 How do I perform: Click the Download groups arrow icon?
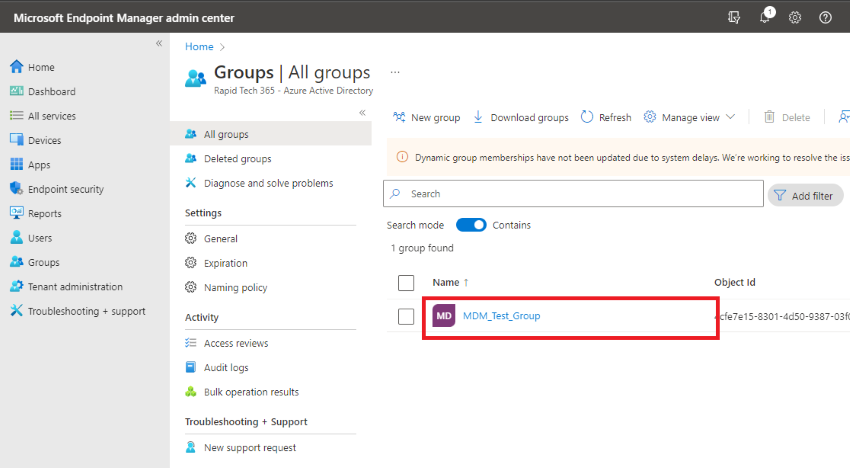coord(478,117)
